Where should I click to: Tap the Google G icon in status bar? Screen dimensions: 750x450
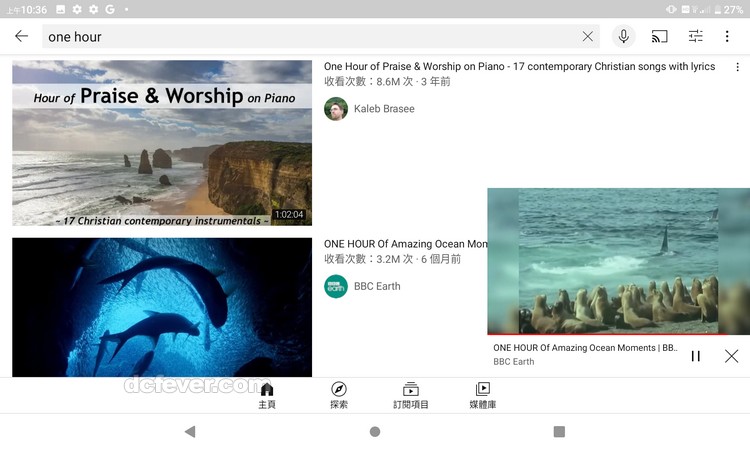click(x=110, y=9)
